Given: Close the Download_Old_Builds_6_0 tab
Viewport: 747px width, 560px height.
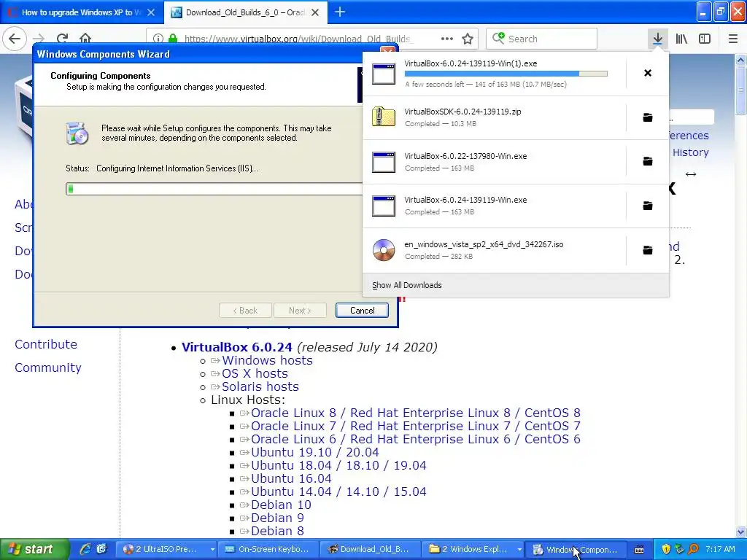Looking at the screenshot, I should pos(315,12).
